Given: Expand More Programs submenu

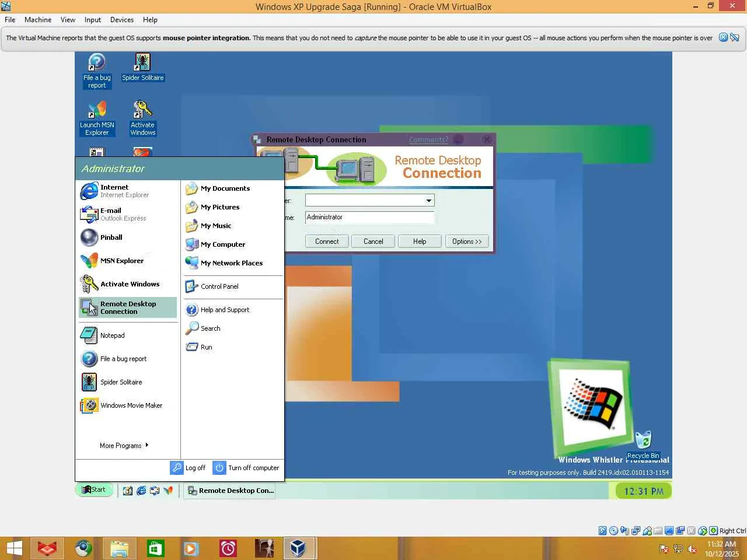Looking at the screenshot, I should click(124, 446).
